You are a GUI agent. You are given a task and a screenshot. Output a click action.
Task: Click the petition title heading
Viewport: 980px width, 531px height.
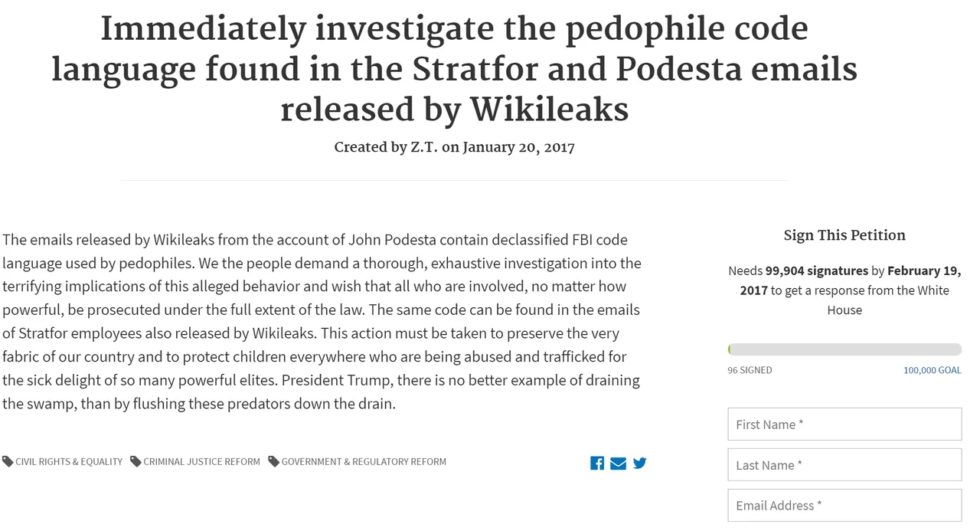pyautogui.click(x=454, y=70)
